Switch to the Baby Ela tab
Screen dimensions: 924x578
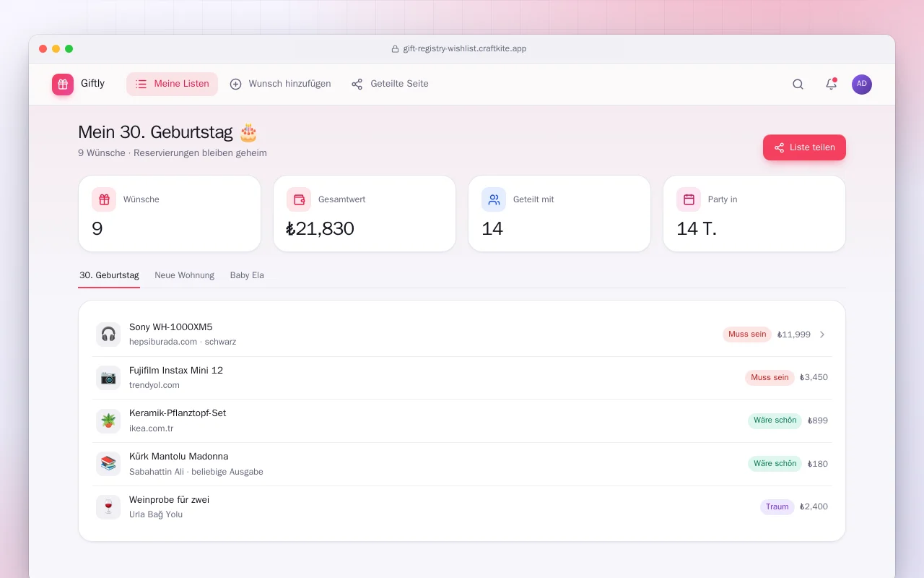tap(247, 275)
